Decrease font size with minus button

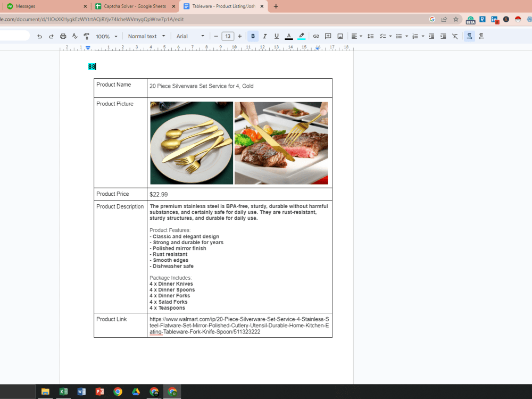coord(216,36)
